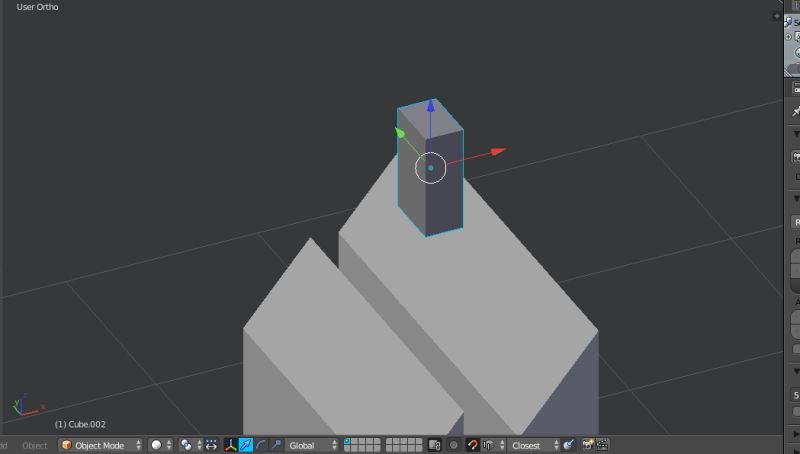Screen dimensions: 800x454
Task: Click the OpenGL render image camera icon
Action: coord(588,445)
